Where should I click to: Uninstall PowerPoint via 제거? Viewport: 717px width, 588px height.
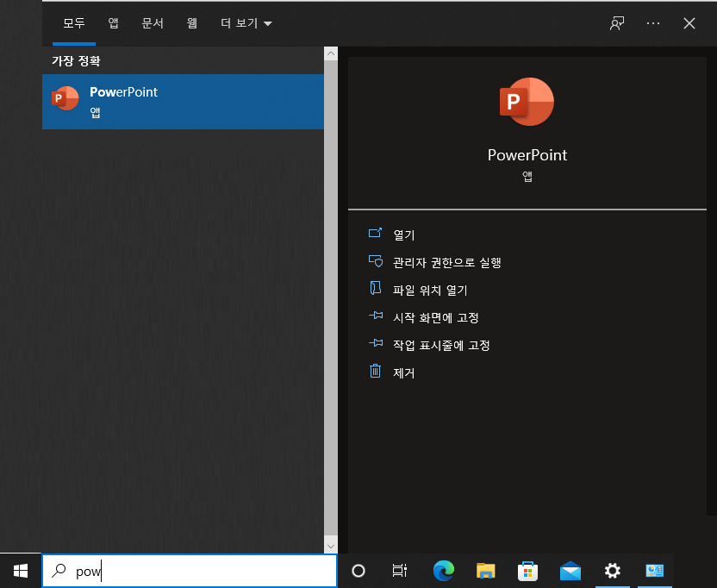(x=402, y=372)
